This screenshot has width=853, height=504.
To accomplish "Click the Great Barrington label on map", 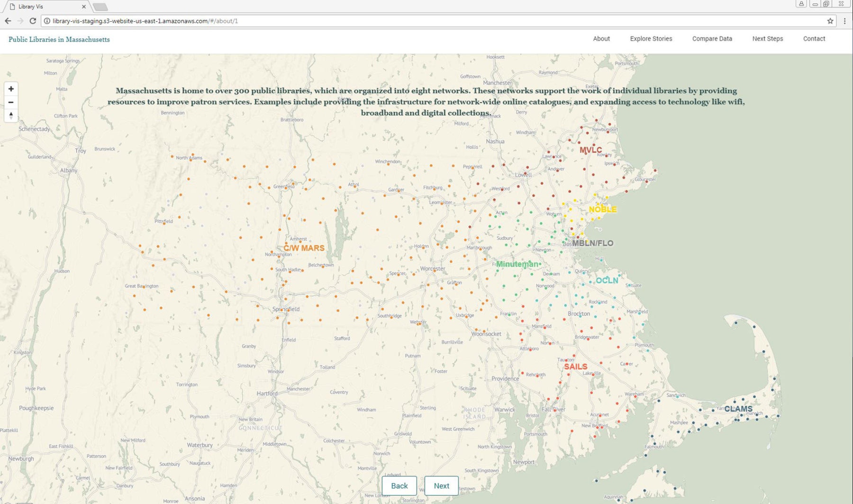I will (142, 286).
